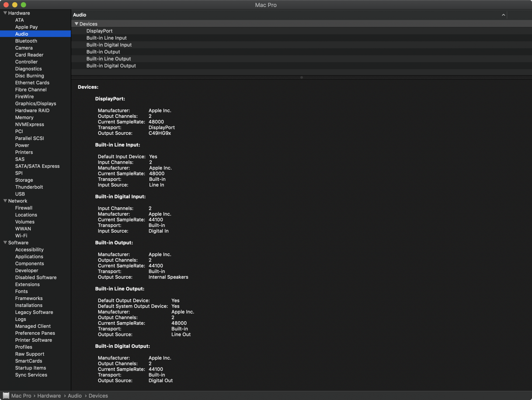Click the Audio column header
Screen dimensions: 532x400
(x=289, y=15)
